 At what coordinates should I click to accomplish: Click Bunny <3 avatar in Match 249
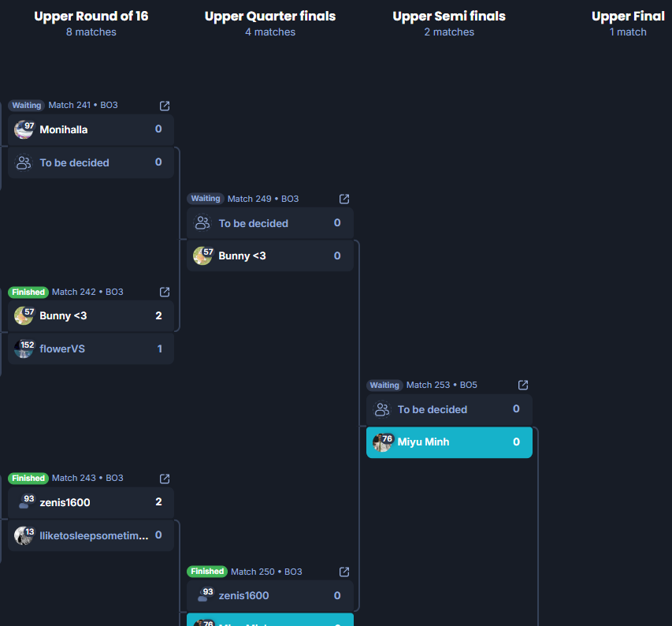(x=203, y=256)
